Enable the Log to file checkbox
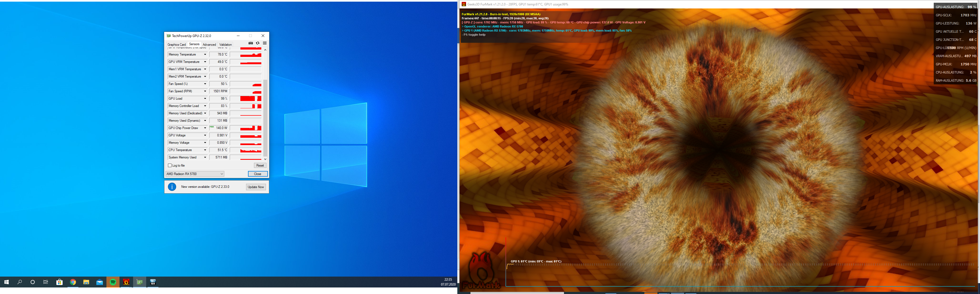This screenshot has width=980, height=294. coord(170,166)
